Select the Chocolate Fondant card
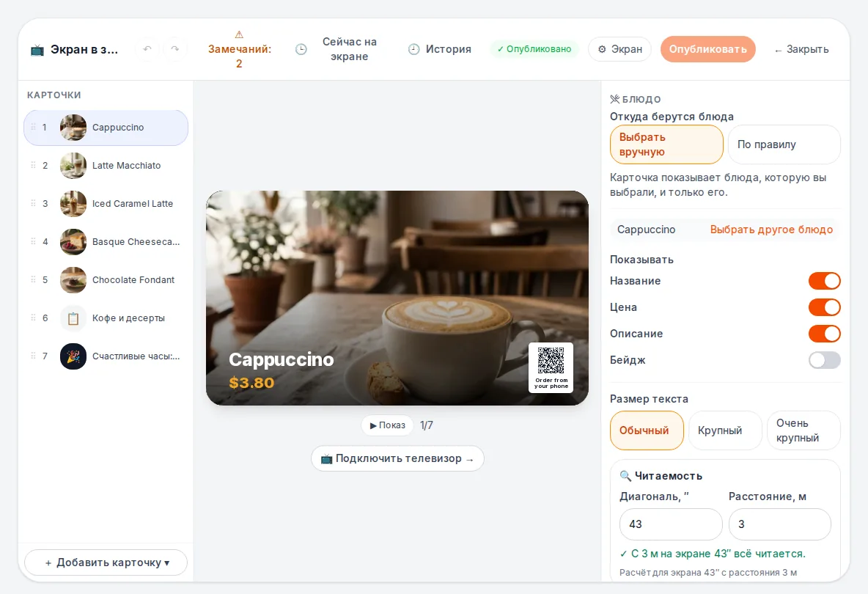The height and width of the screenshot is (594, 868). point(106,280)
